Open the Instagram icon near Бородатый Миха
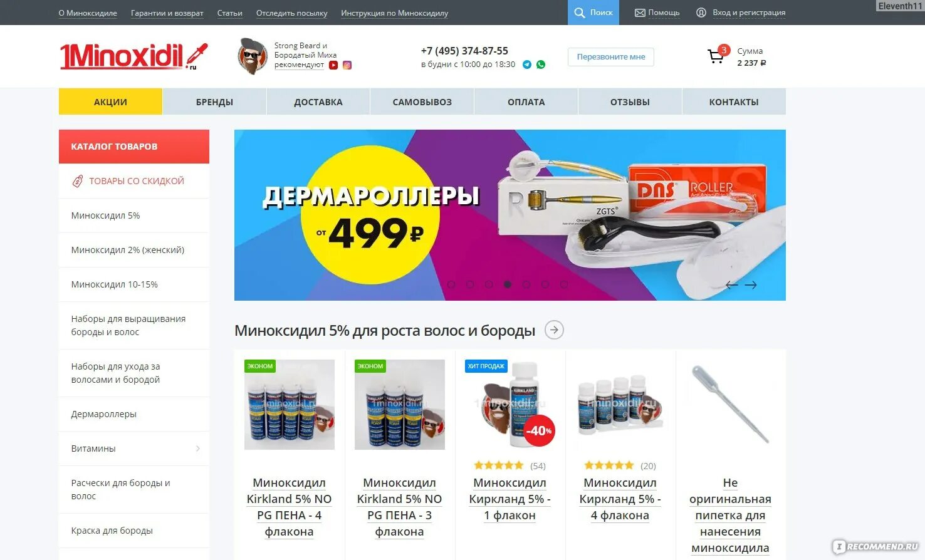This screenshot has height=560, width=925. pos(347,65)
